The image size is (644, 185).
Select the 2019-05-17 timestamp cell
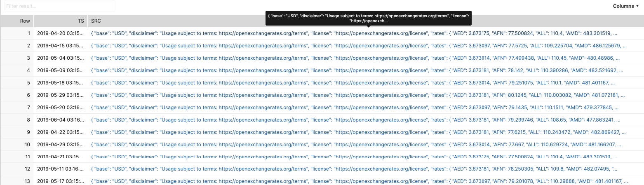tap(60, 181)
